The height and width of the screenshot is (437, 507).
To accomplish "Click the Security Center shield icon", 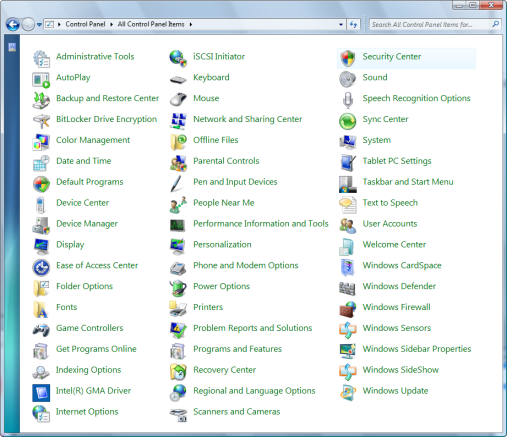I will point(348,58).
